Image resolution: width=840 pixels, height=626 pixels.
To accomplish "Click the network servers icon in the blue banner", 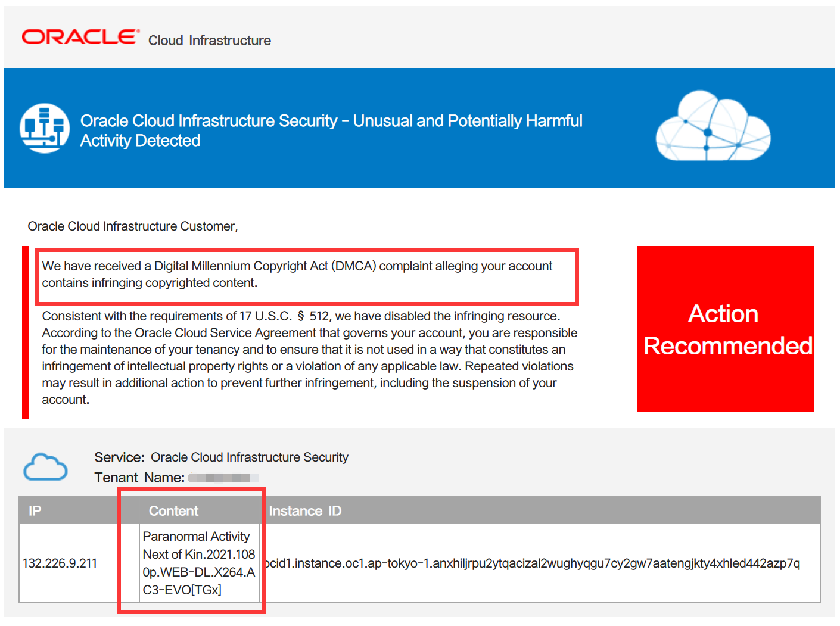I will click(x=45, y=128).
